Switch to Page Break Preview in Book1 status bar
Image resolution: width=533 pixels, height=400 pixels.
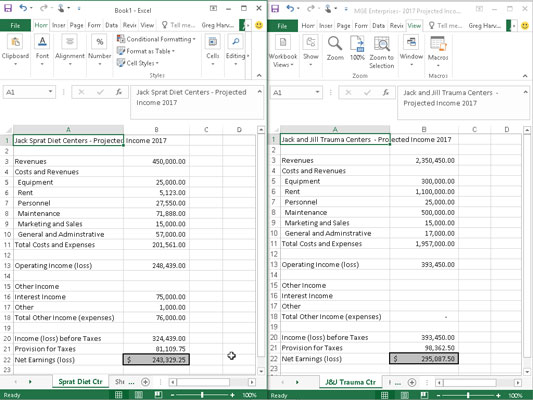point(158,395)
